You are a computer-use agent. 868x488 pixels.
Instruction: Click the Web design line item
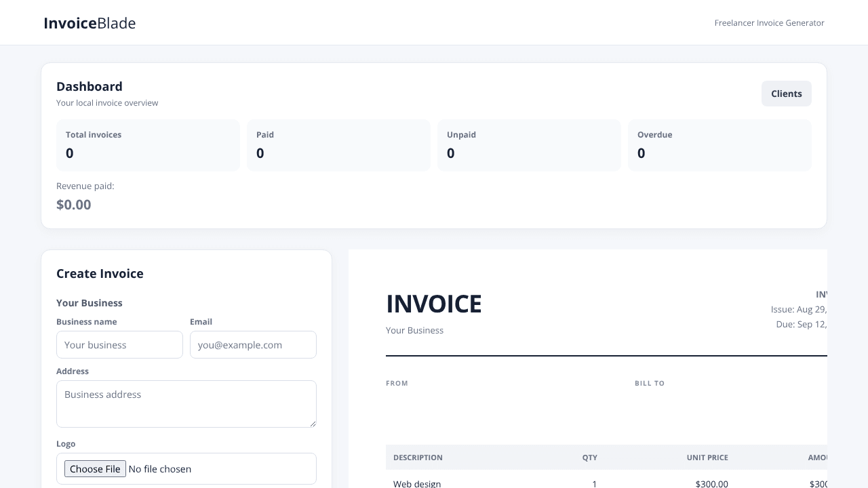[x=417, y=484]
